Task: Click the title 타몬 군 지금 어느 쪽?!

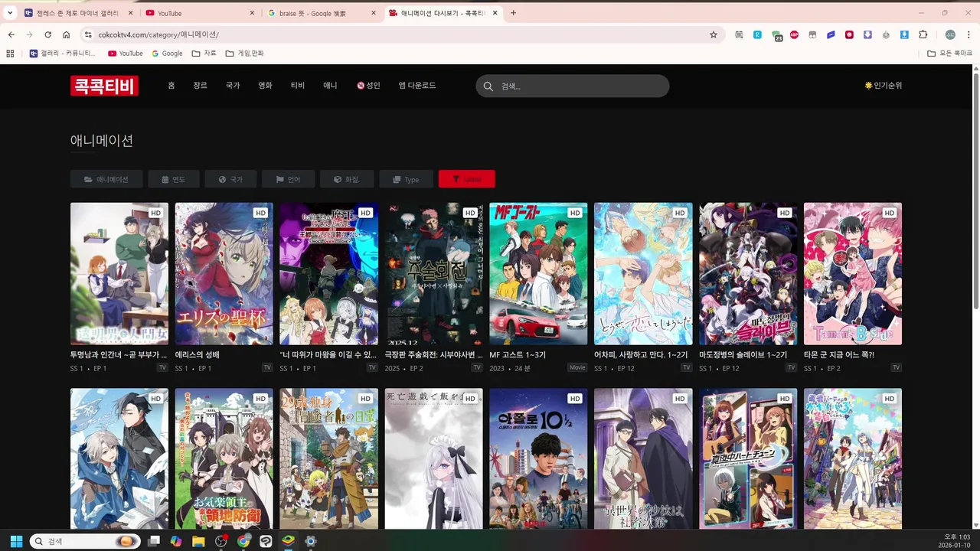Action: click(839, 355)
